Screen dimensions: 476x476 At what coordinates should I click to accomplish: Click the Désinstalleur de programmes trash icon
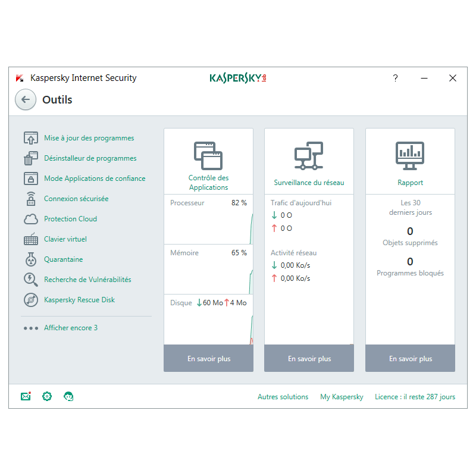tap(31, 158)
